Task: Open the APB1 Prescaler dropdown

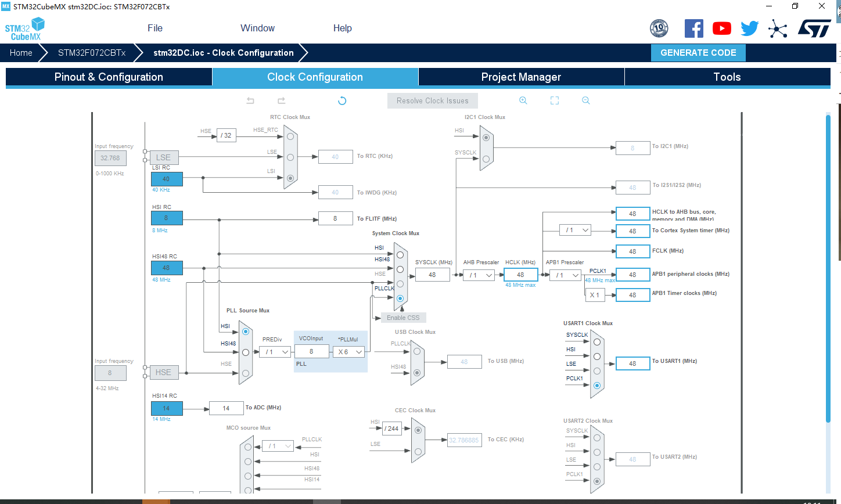Action: tap(566, 275)
